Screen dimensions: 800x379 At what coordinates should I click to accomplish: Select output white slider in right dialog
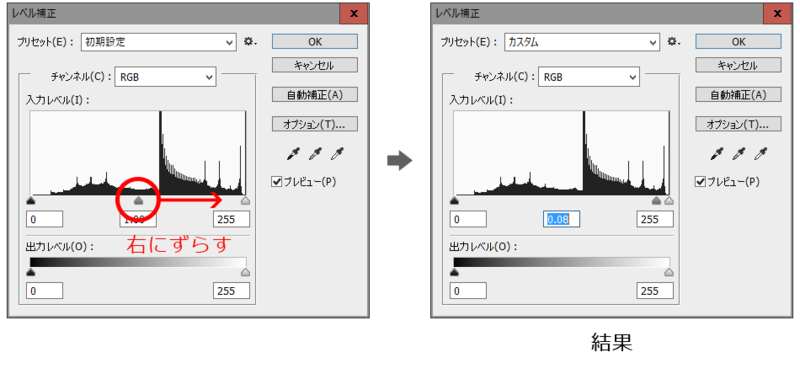pyautogui.click(x=669, y=272)
